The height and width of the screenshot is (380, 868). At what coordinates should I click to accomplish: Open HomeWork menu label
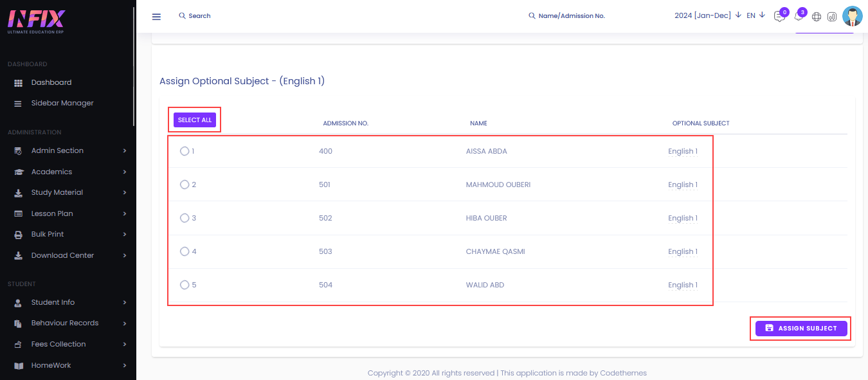[51, 366]
